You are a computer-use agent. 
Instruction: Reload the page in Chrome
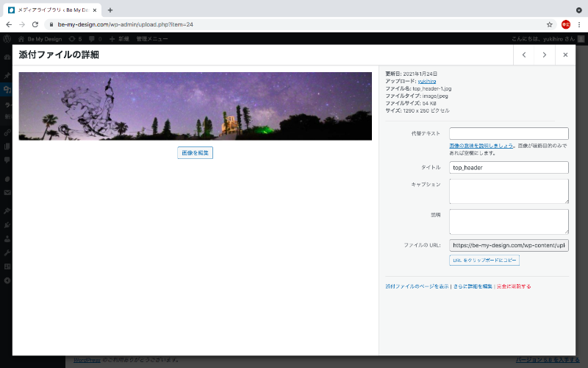[35, 24]
